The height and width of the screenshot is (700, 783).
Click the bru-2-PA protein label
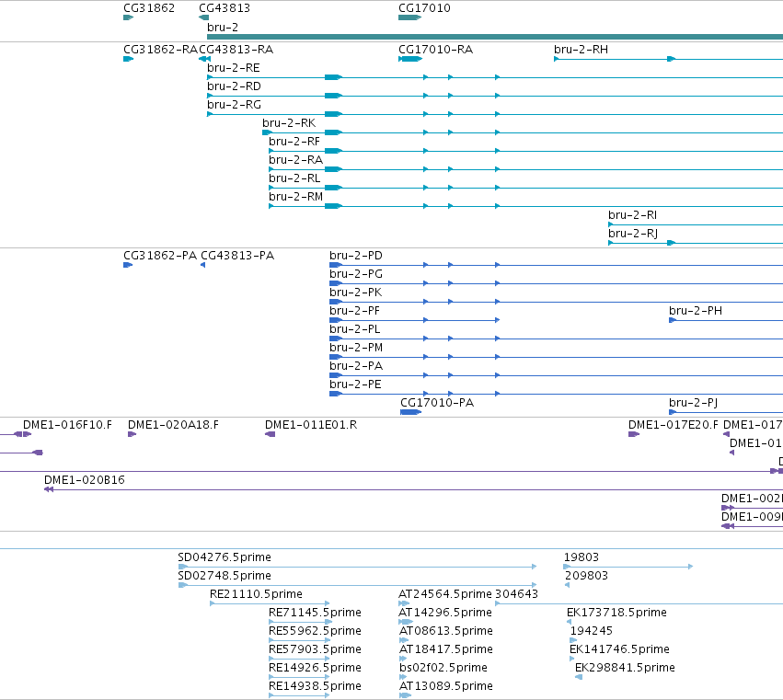point(356,366)
